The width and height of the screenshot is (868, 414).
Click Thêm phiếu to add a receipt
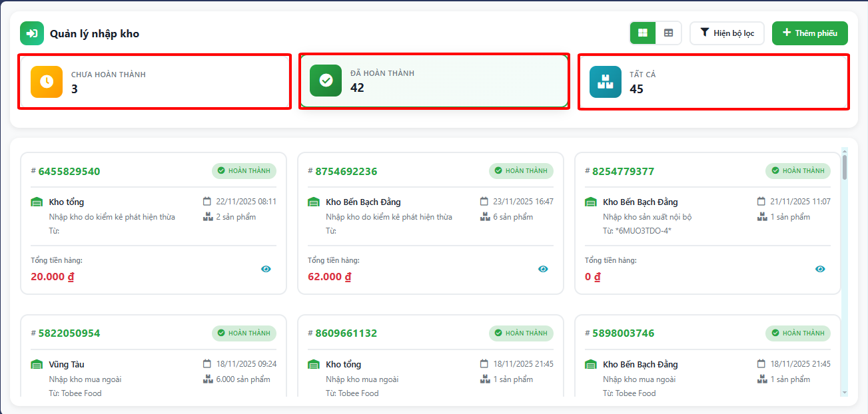809,33
